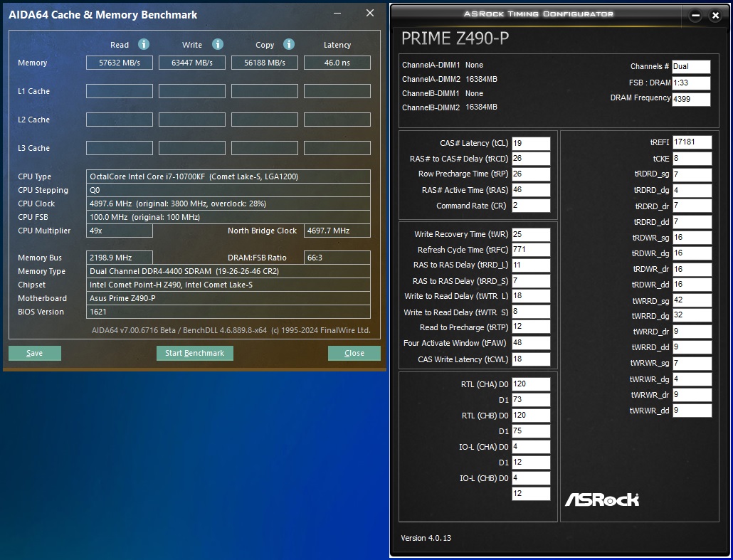Click the tCKE field showing 8
Image resolution: width=733 pixels, height=560 pixels.
point(692,159)
